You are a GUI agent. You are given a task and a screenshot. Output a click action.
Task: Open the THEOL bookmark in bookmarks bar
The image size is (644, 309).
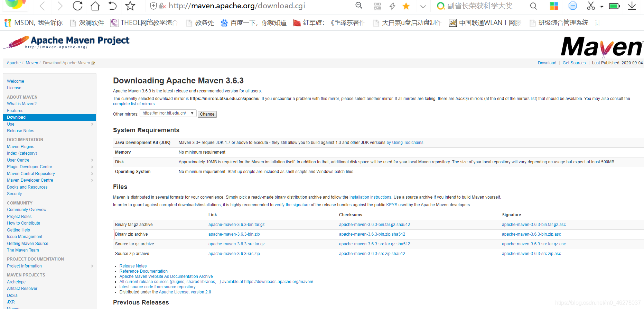coord(144,23)
